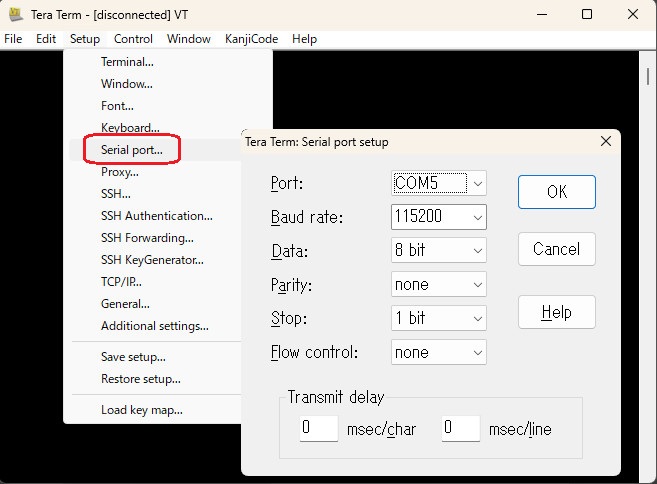Choose Load key map... option

click(141, 410)
